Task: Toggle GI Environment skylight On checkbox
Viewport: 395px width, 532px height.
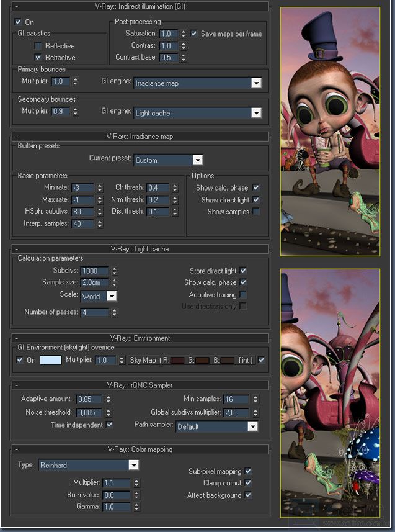Action: click(20, 360)
